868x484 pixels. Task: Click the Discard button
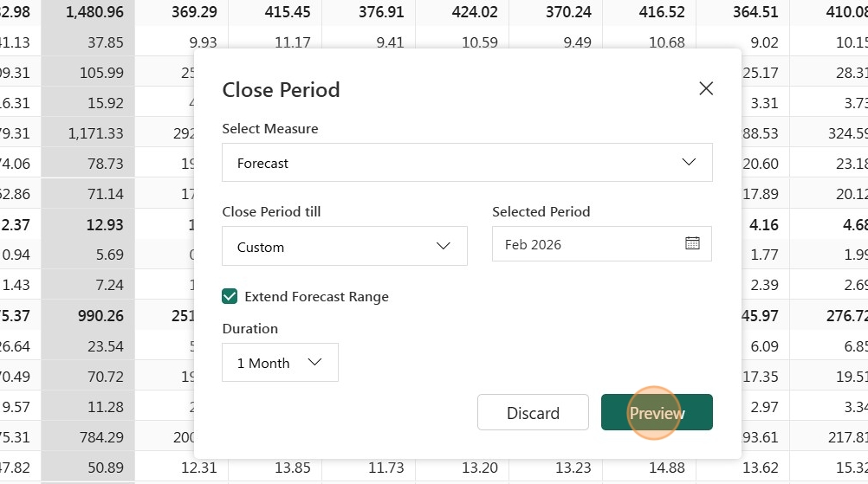pyautogui.click(x=533, y=413)
